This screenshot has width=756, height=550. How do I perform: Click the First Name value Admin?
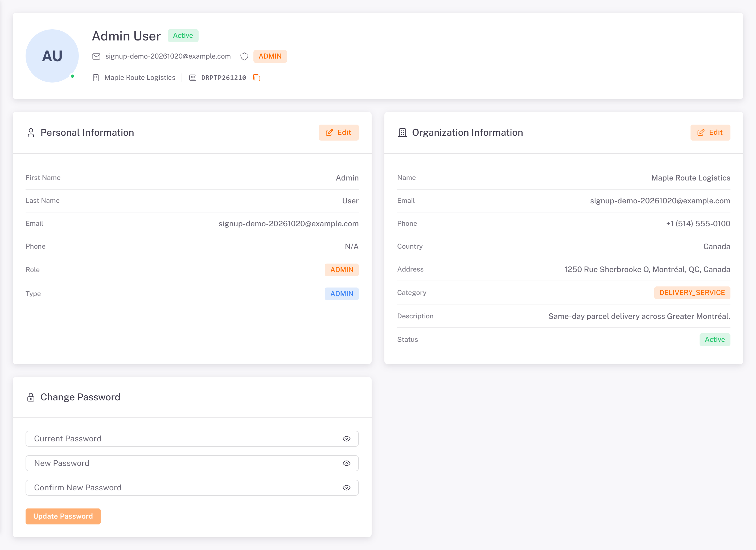click(347, 178)
